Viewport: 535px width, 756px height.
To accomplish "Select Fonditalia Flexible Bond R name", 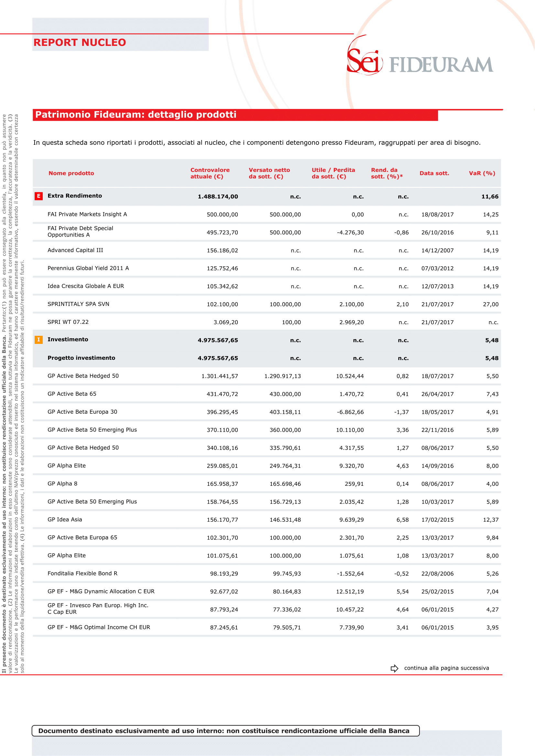I will click(82, 573).
